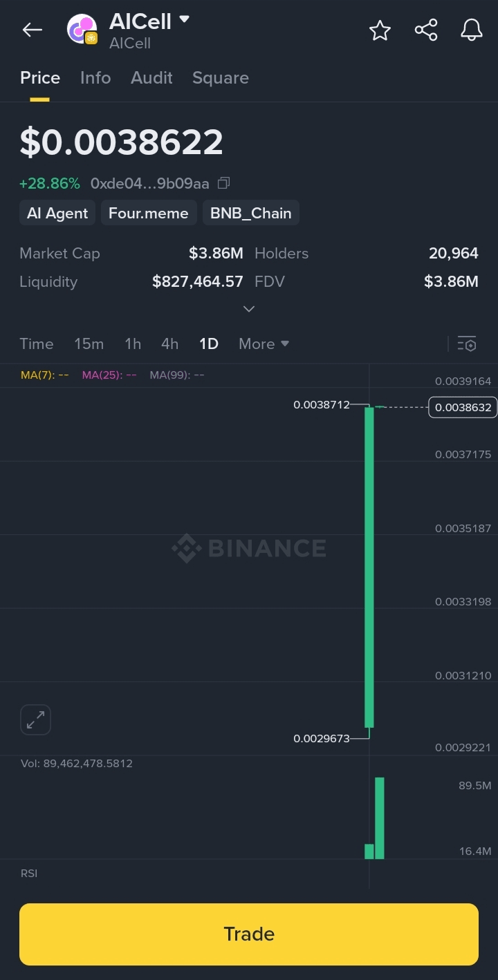Open price alerts with bell icon
This screenshot has height=980, width=498.
[x=471, y=30]
